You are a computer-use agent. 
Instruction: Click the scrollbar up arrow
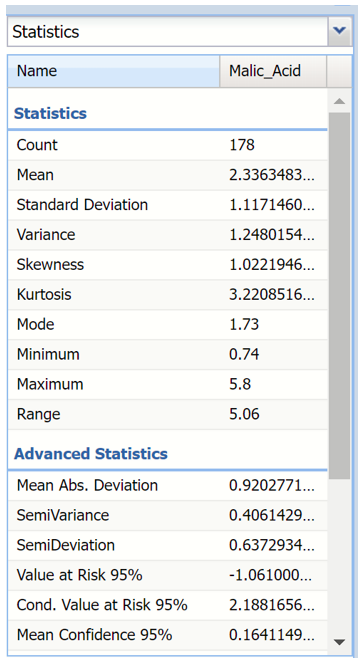coord(339,101)
